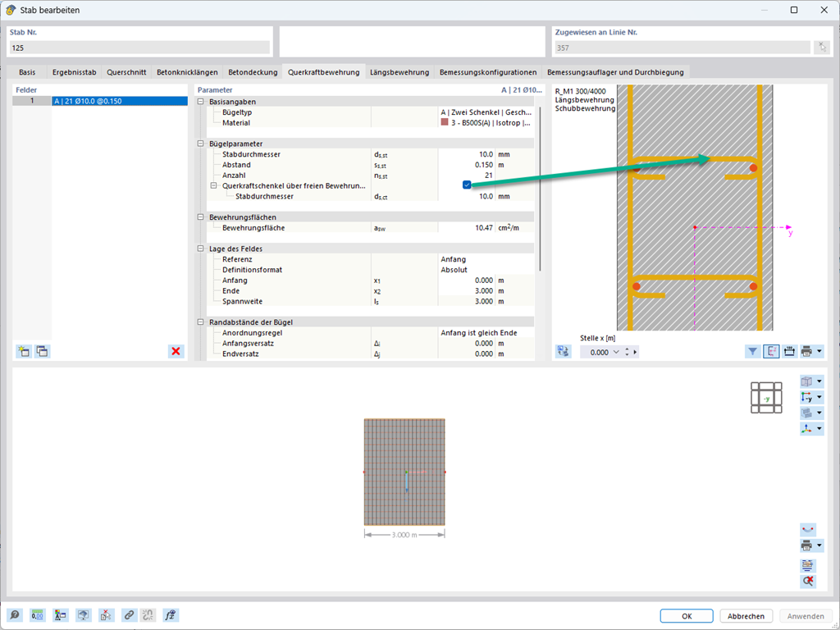Click the Abbrechen button
The image size is (840, 630).
coord(746,616)
